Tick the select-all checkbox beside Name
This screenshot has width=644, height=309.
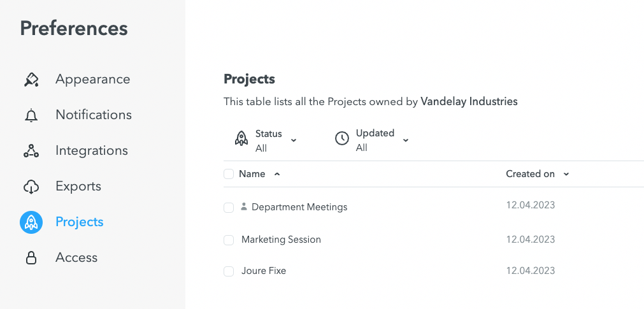(x=229, y=174)
